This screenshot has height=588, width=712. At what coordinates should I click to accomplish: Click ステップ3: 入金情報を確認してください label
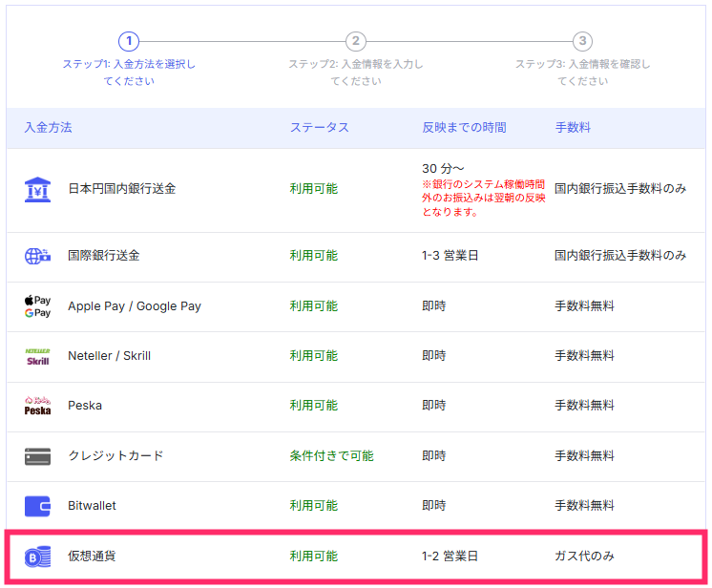[582, 73]
